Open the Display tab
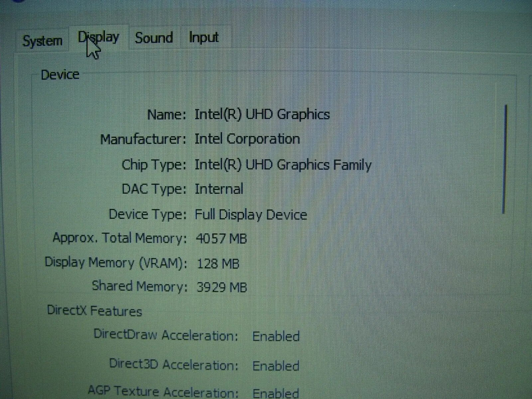 98,38
